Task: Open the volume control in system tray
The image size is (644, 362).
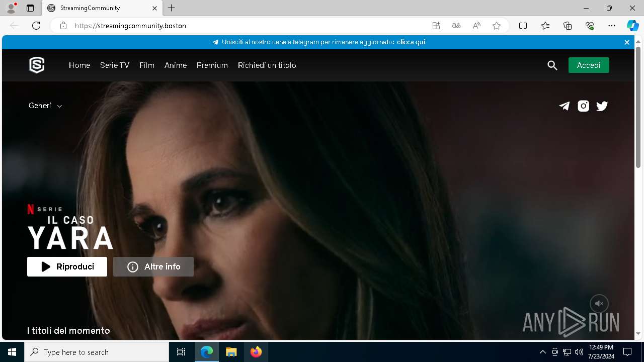Action: coord(579,352)
